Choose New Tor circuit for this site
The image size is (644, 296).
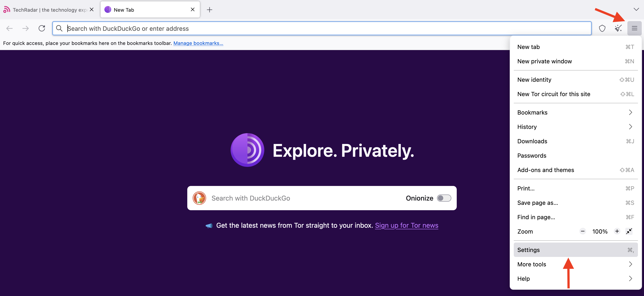(x=576, y=94)
